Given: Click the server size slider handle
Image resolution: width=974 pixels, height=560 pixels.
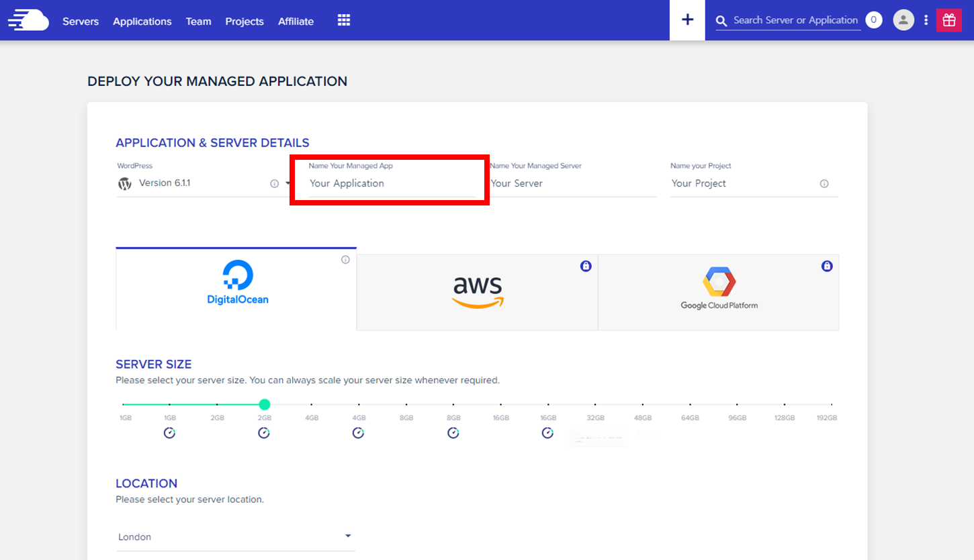Looking at the screenshot, I should tap(265, 404).
